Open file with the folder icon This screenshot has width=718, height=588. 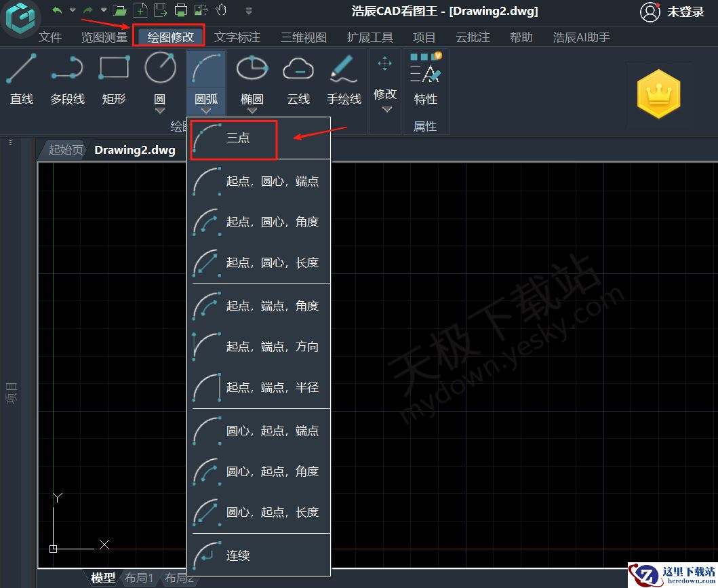click(x=119, y=10)
